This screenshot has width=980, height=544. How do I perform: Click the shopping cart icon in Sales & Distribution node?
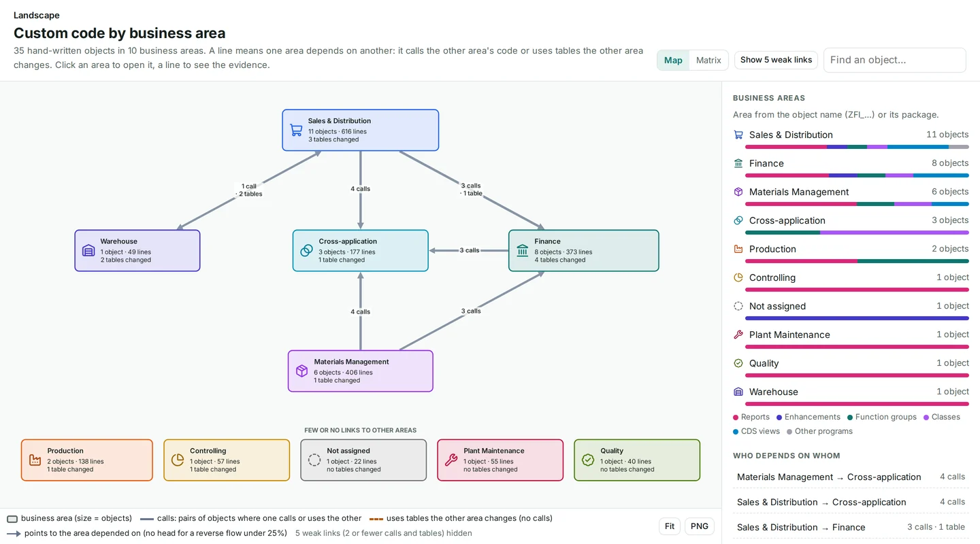[x=296, y=130]
